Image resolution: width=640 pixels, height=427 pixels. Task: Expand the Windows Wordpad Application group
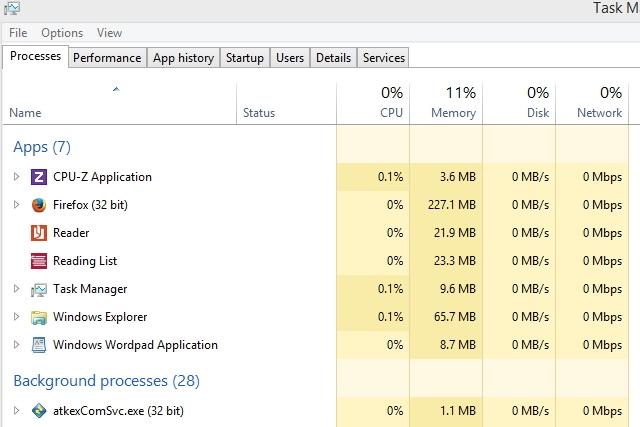pos(16,345)
